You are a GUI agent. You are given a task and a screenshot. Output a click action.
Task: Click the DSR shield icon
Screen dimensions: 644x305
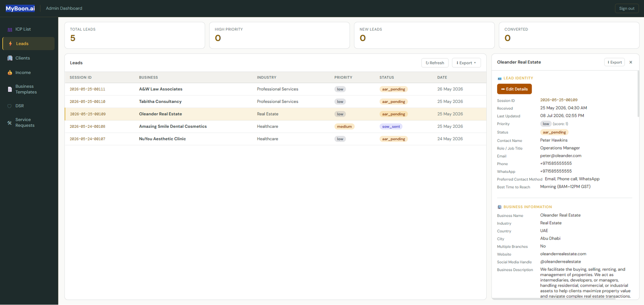pos(10,106)
